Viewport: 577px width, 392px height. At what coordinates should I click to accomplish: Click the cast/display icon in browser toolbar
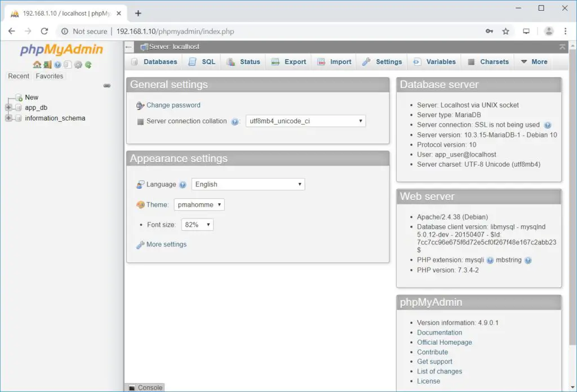pos(526,31)
